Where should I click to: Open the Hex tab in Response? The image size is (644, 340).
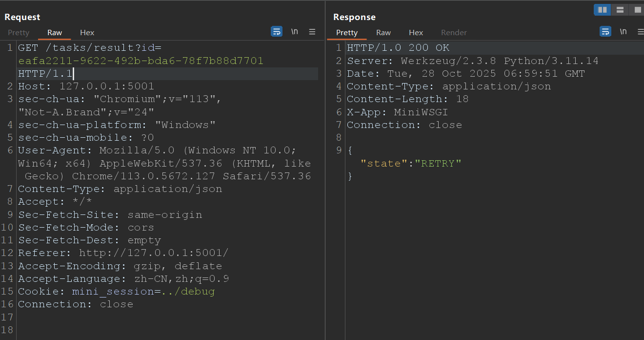coord(416,33)
